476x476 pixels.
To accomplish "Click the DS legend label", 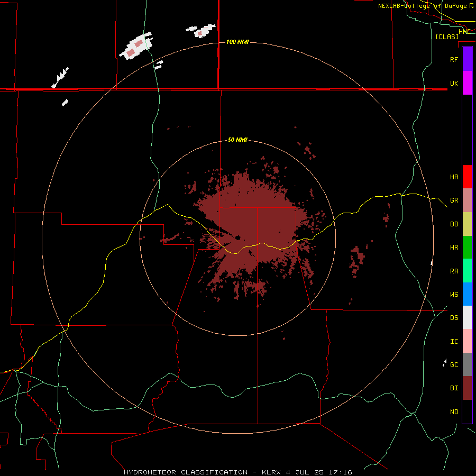I will pyautogui.click(x=454, y=318).
